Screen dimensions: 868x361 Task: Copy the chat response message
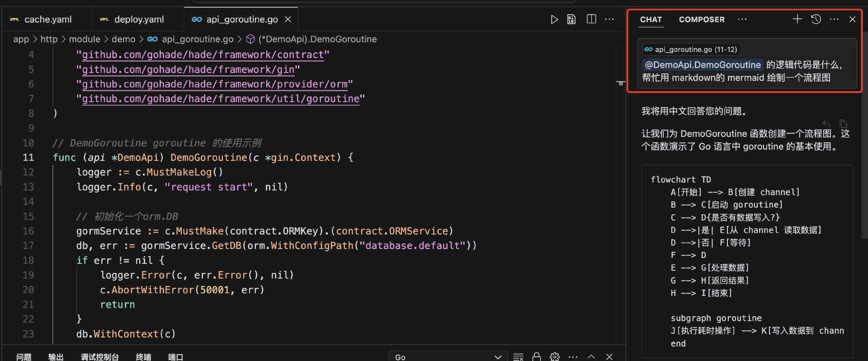coord(843,124)
